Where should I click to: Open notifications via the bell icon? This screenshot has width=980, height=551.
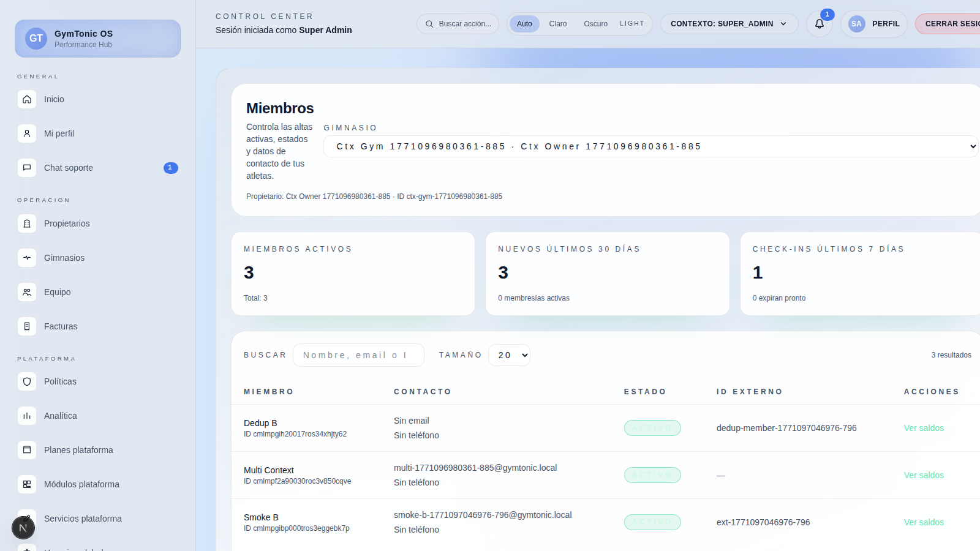point(819,24)
